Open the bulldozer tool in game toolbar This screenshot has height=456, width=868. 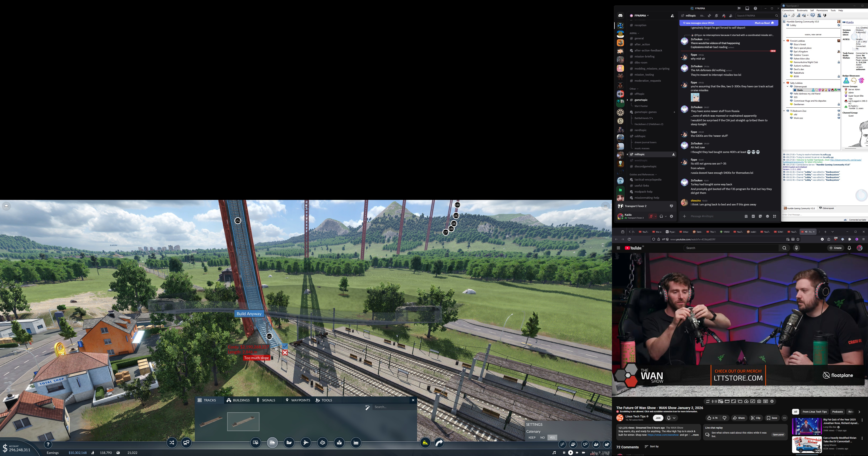point(425,442)
